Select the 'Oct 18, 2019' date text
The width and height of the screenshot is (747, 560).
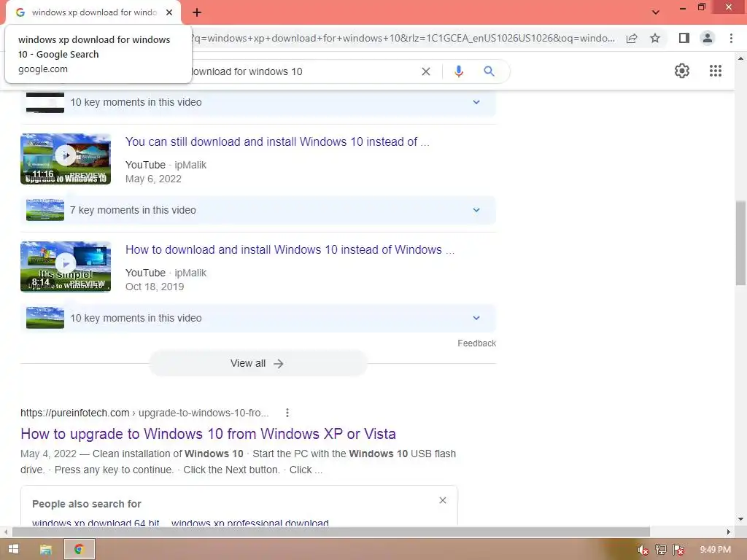click(155, 287)
